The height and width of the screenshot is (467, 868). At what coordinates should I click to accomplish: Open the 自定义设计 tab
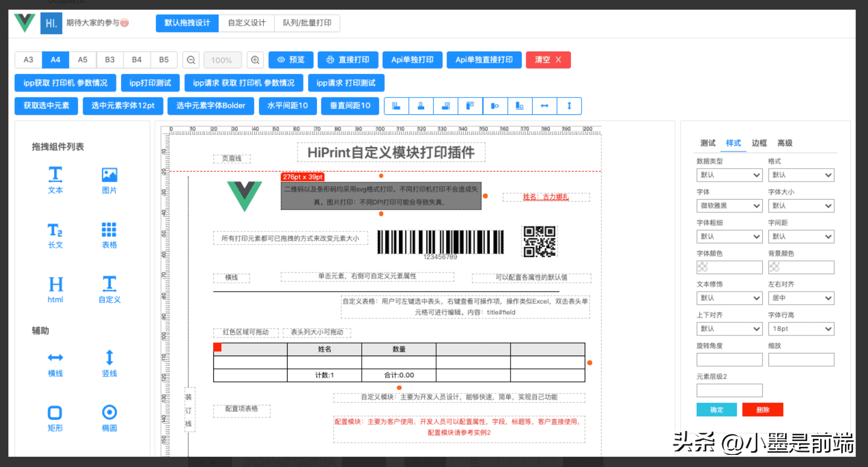247,23
